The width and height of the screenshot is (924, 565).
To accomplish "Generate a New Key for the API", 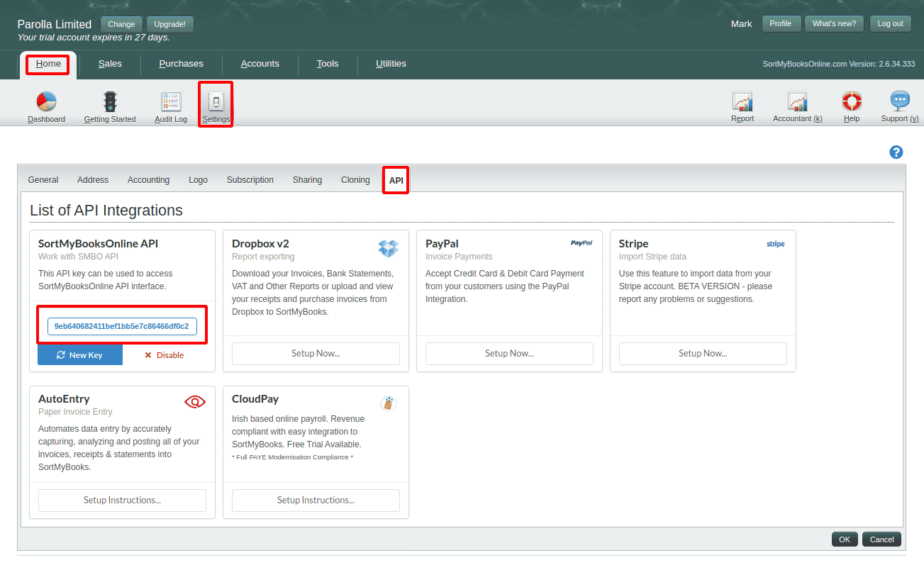I will click(x=80, y=355).
